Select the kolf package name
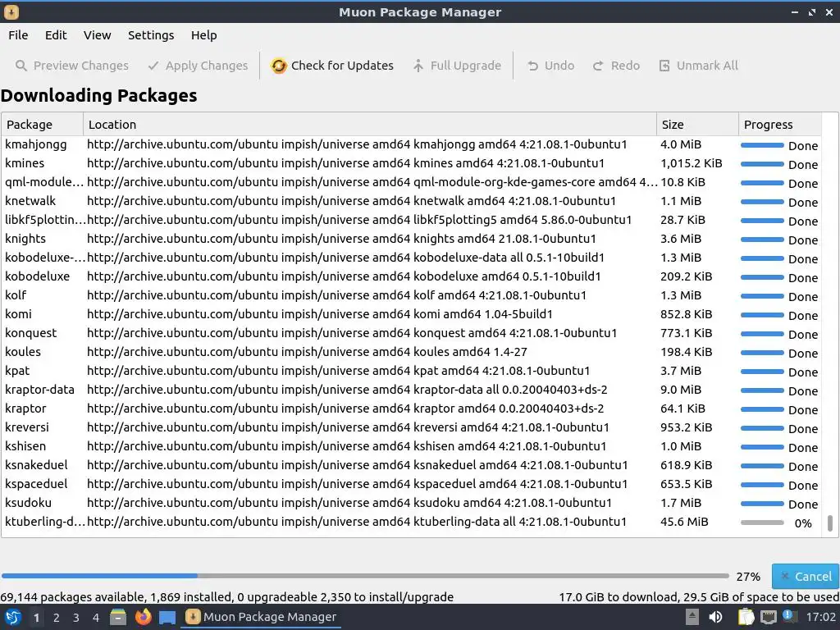Screen dimensions: 840x630 pyautogui.click(x=16, y=295)
